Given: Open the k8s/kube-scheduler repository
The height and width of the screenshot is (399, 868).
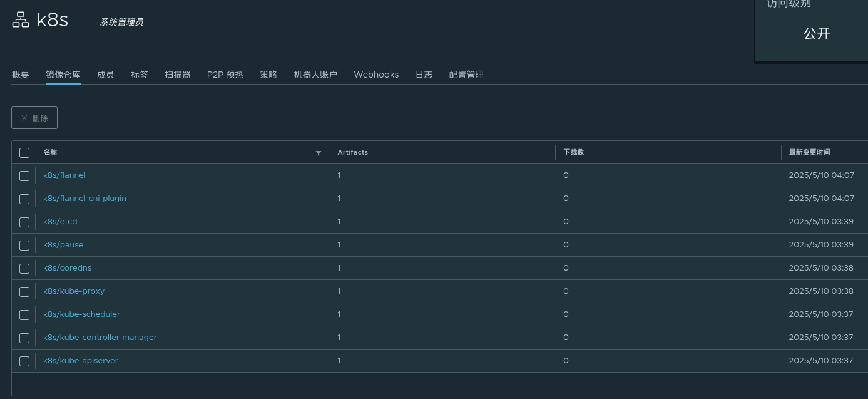Looking at the screenshot, I should click(81, 314).
